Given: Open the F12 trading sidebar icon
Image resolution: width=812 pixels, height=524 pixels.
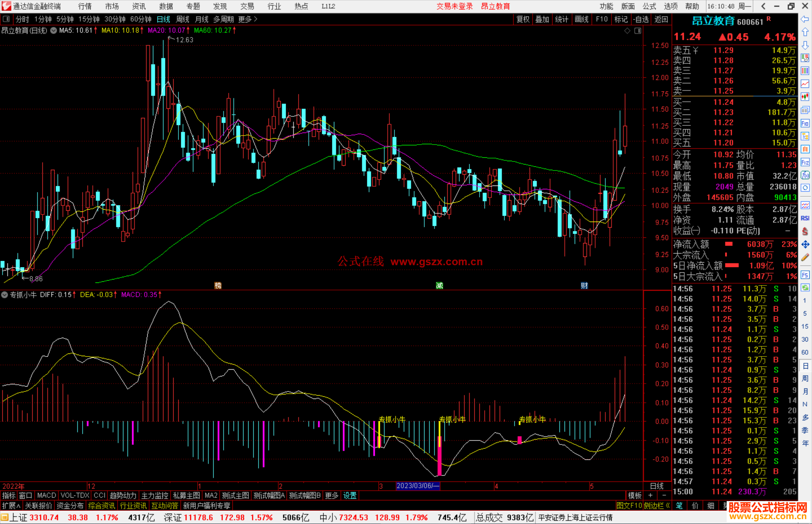Looking at the screenshot, I should (x=805, y=162).
